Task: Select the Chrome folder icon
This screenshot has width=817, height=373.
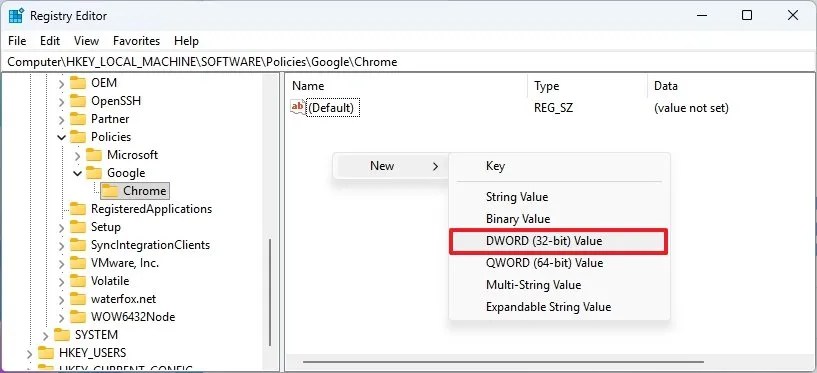Action: tap(110, 191)
